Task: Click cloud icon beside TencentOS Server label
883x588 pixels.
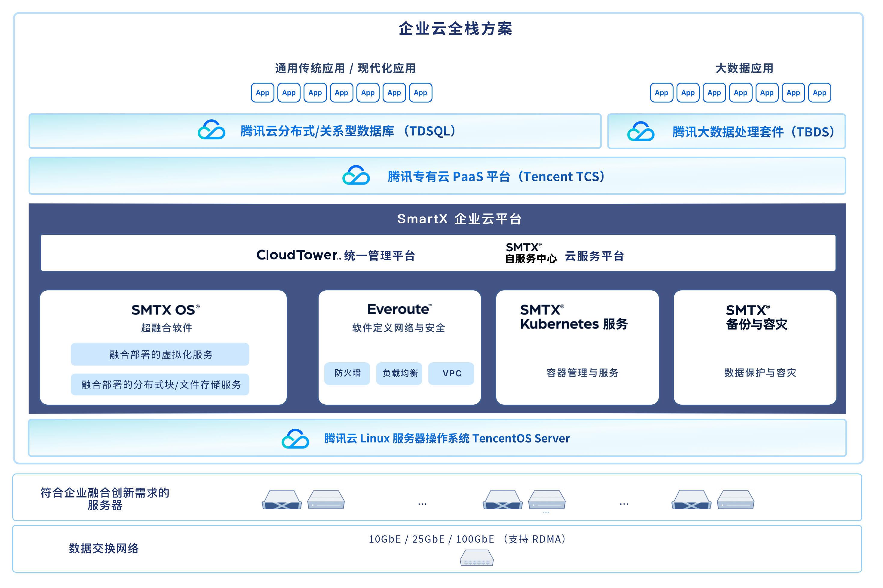Action: [x=295, y=439]
